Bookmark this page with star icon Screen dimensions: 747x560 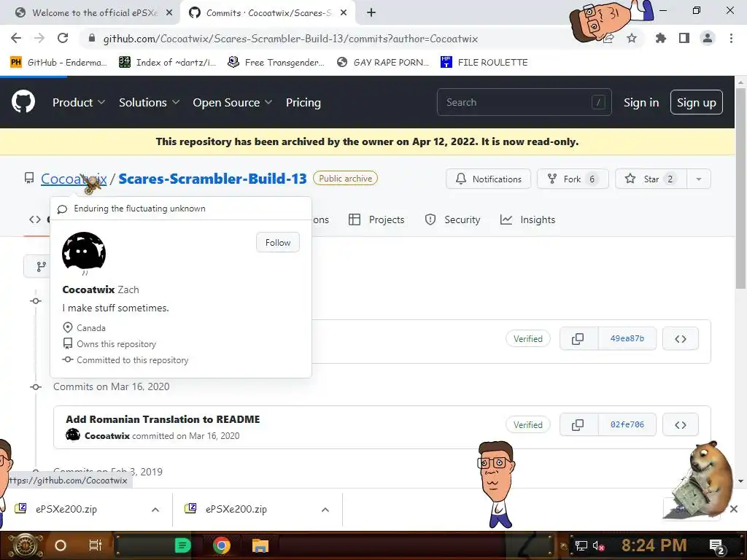[632, 38]
